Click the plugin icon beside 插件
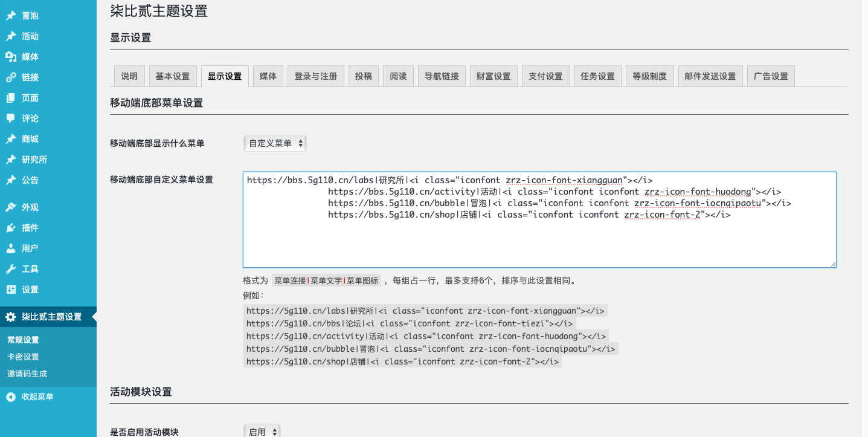The height and width of the screenshot is (437, 868). (11, 228)
